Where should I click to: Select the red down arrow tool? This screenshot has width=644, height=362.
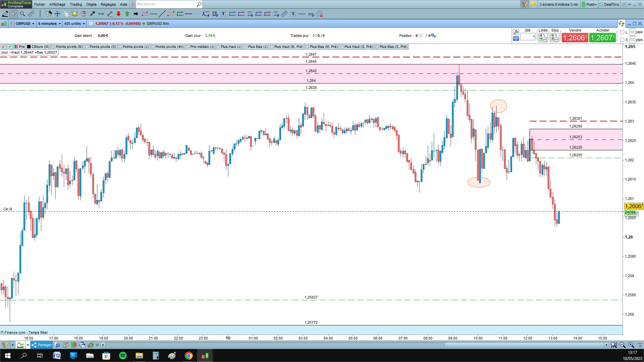(x=119, y=14)
